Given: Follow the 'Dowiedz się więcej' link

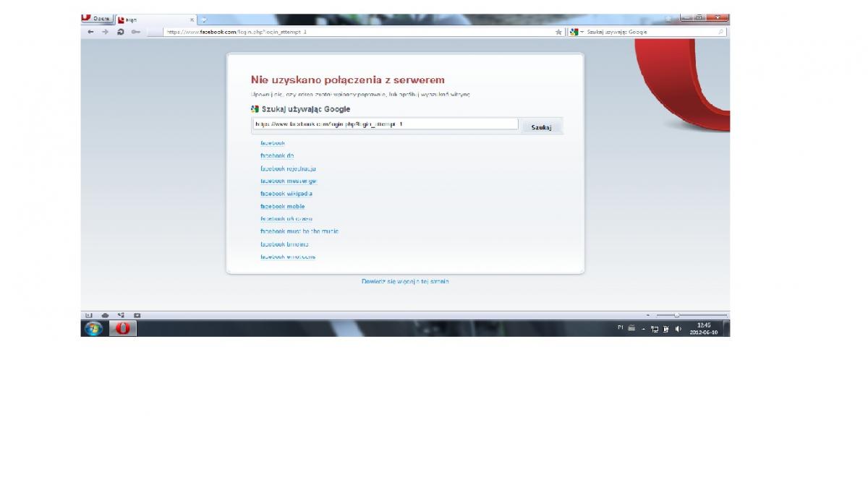Looking at the screenshot, I should click(405, 281).
